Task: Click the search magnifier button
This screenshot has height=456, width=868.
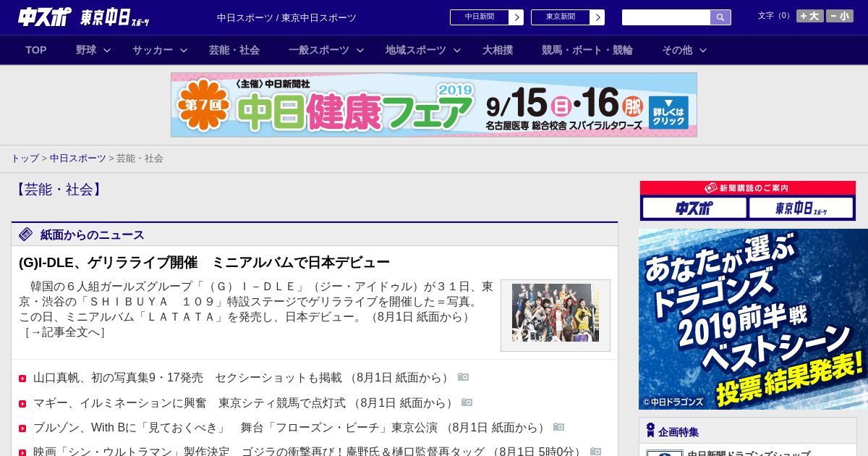Action: (720, 17)
